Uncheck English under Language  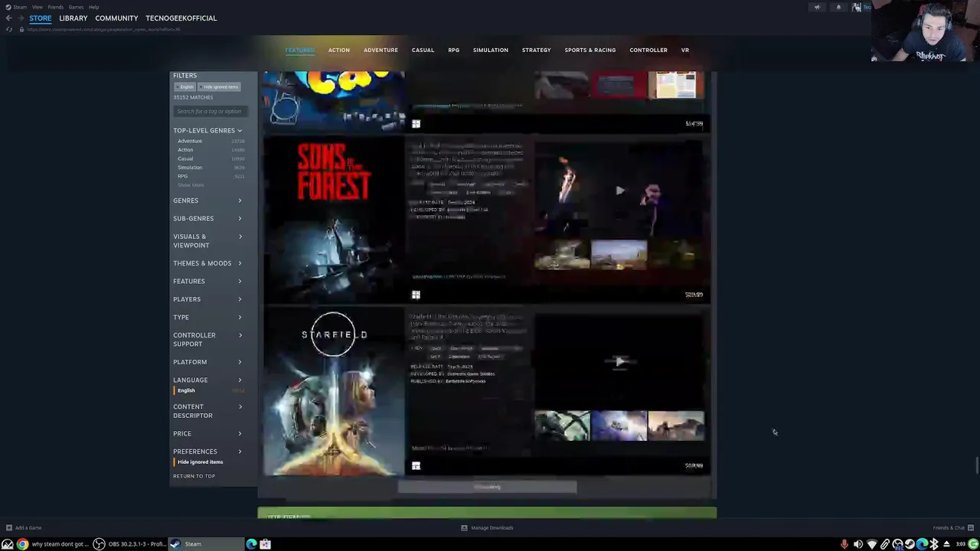coord(186,390)
